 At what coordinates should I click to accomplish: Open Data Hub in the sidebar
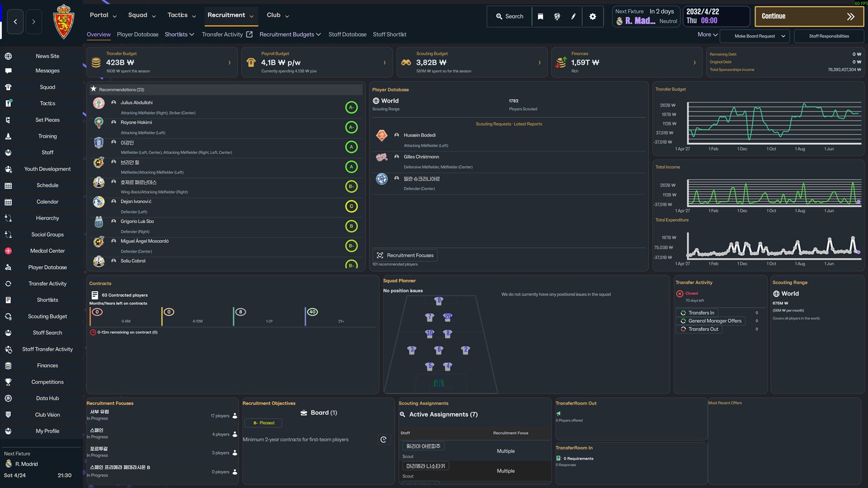tap(48, 399)
